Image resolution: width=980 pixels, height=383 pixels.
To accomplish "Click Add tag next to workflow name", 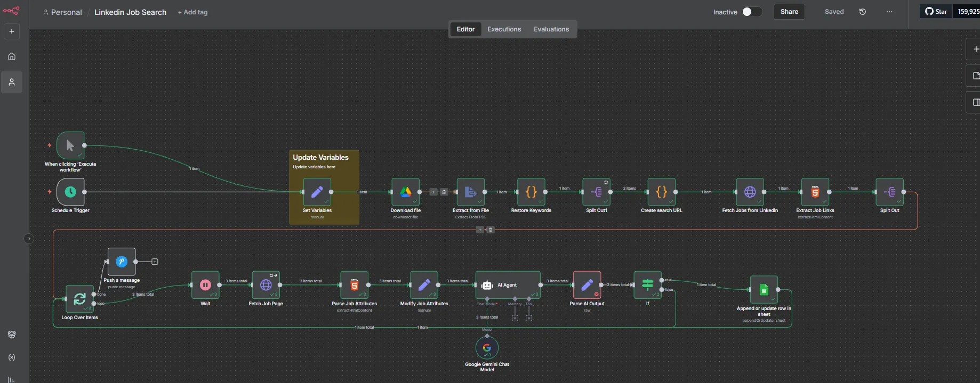I will click(193, 12).
